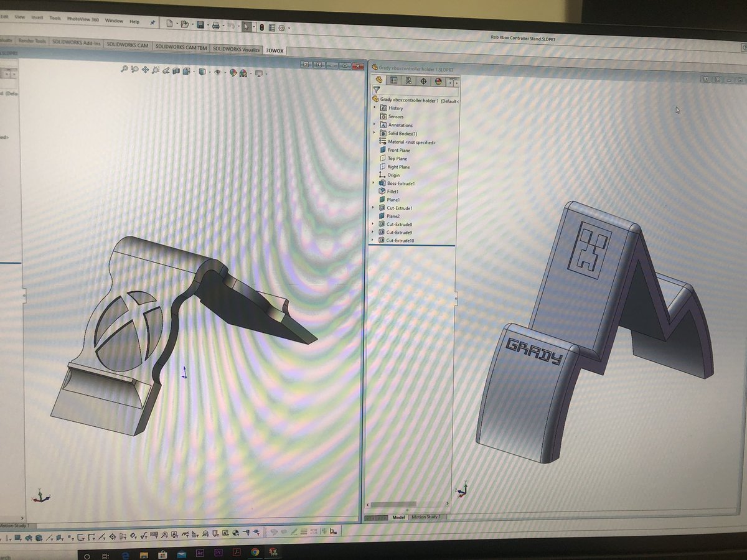
Task: Open dropdown beside the Select cursor
Action: (254, 27)
